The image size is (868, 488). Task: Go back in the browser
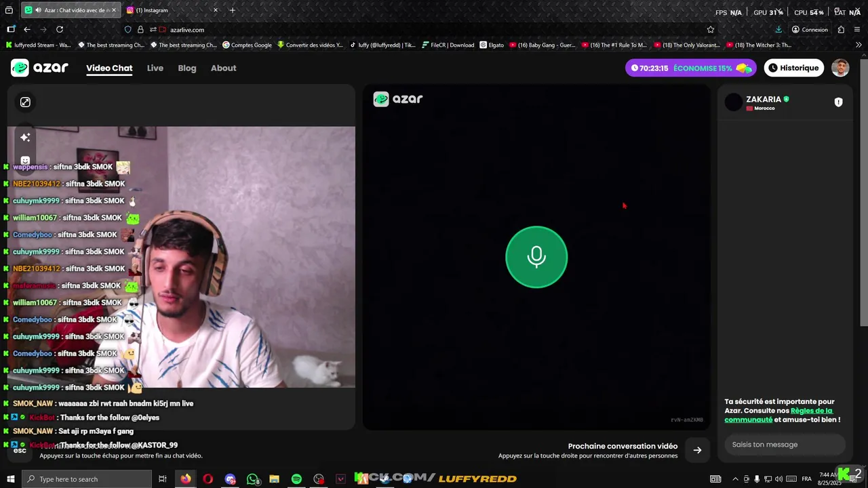pos(27,29)
